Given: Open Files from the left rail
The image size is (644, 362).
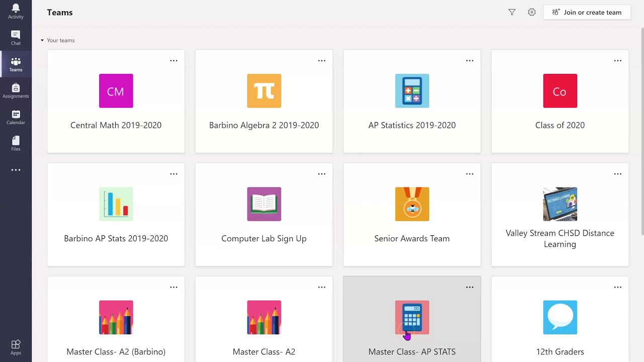Looking at the screenshot, I should 16,144.
